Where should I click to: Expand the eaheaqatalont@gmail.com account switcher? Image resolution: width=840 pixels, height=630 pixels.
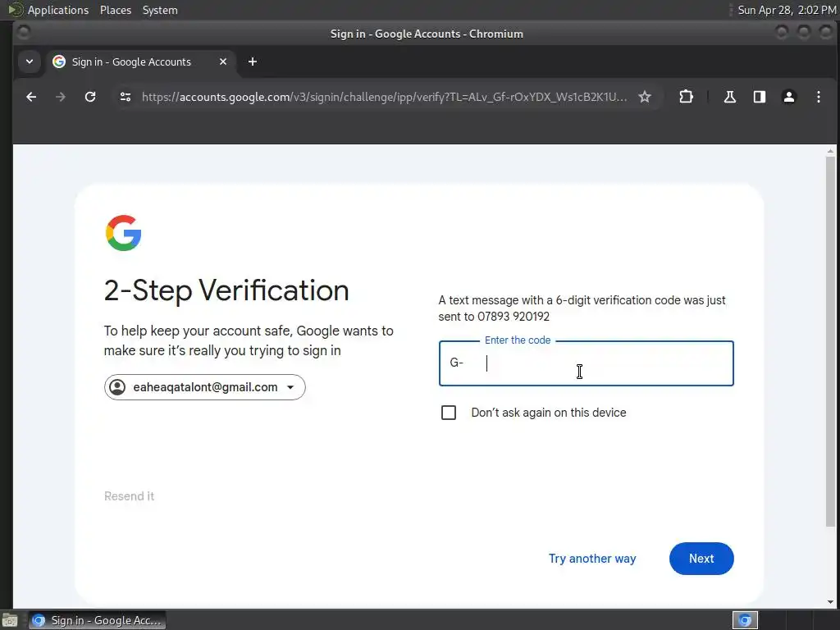[204, 387]
